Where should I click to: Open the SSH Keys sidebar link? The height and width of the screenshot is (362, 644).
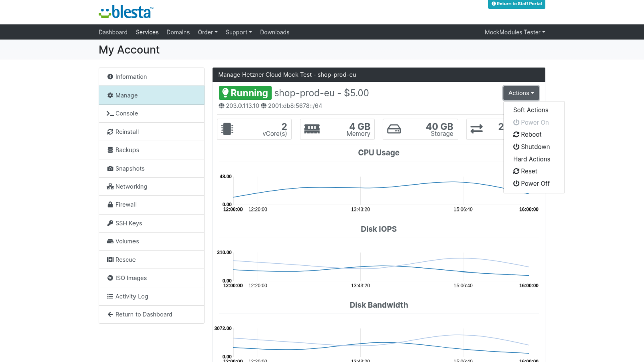152,223
